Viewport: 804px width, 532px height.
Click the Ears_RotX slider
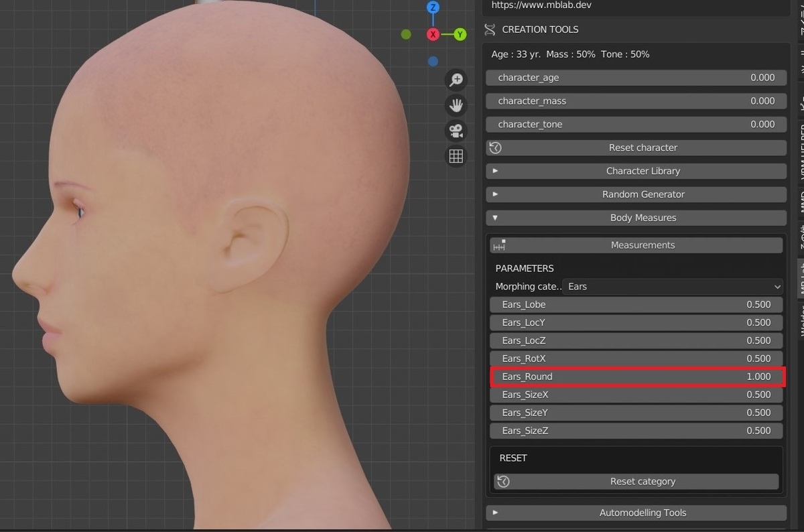pos(636,358)
